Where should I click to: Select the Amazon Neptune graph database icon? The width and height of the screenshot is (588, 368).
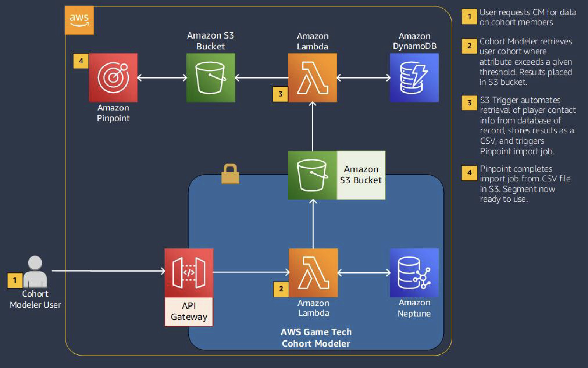coord(414,273)
